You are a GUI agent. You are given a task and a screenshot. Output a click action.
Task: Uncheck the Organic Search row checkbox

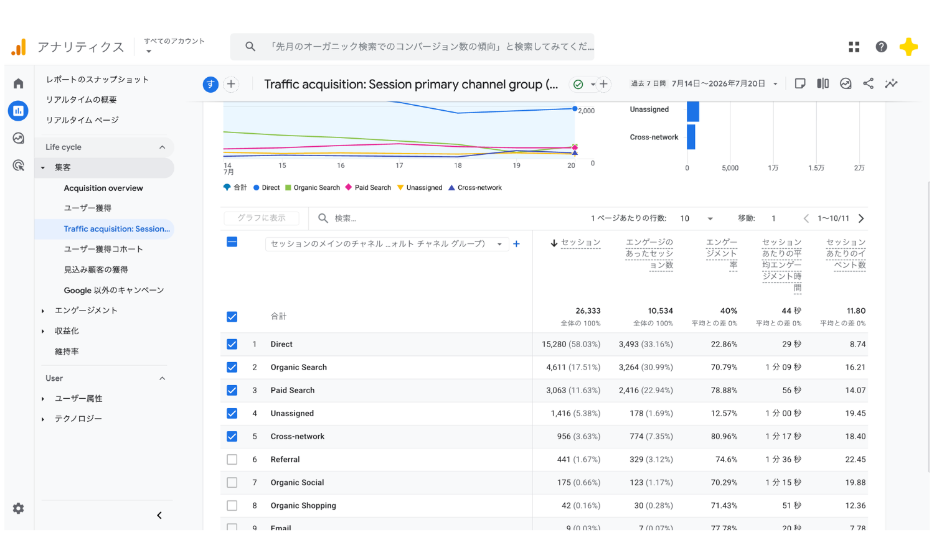[x=232, y=367]
